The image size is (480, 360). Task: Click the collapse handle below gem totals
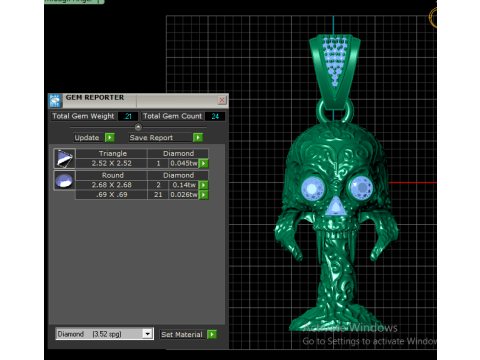pos(138,127)
